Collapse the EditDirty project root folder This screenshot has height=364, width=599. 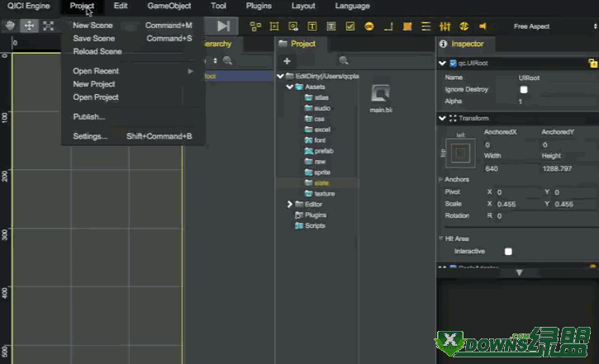pyautogui.click(x=280, y=76)
